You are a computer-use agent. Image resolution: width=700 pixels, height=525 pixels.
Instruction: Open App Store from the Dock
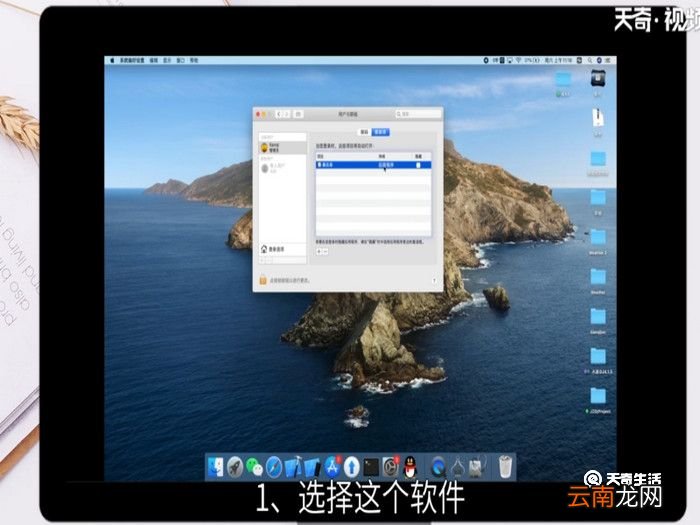pyautogui.click(x=332, y=467)
